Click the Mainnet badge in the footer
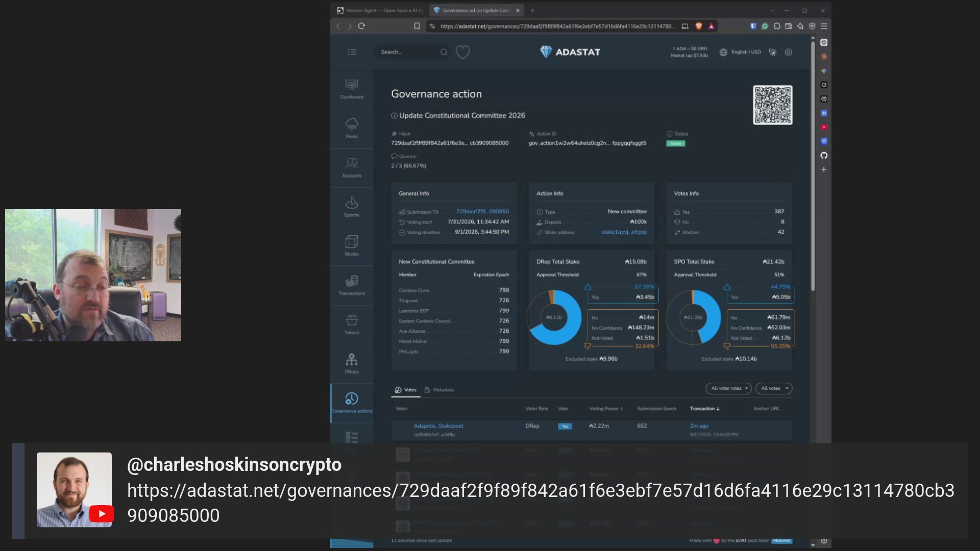Viewport: 980px width, 551px height. tap(782, 541)
